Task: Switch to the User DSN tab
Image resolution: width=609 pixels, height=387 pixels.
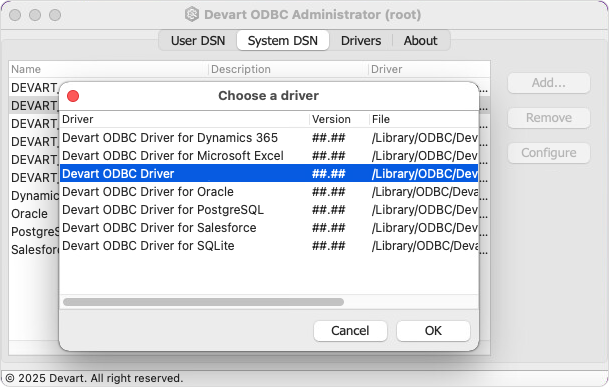Action: pyautogui.click(x=198, y=40)
